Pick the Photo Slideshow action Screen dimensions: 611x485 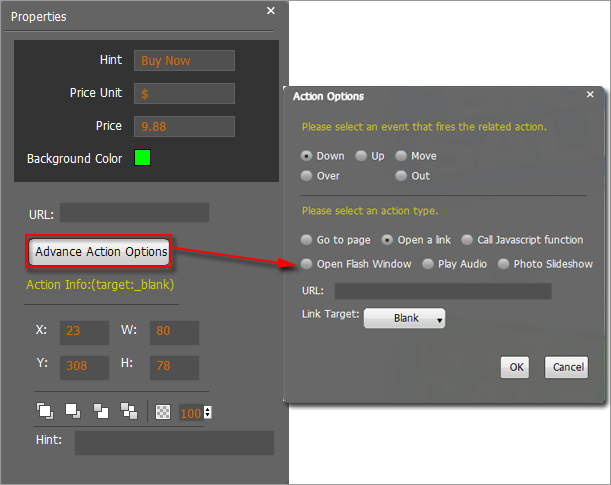click(503, 264)
